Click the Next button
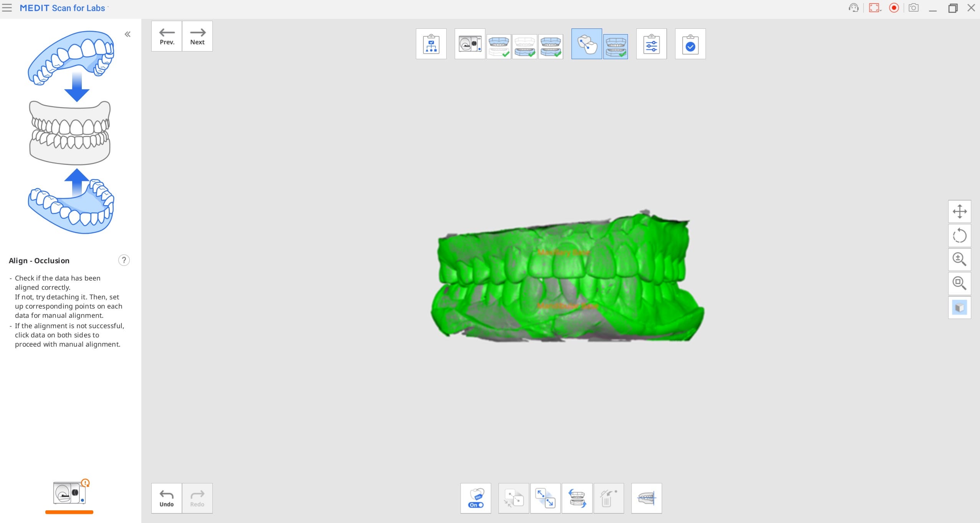Screen dimensions: 980x523 pos(197,36)
